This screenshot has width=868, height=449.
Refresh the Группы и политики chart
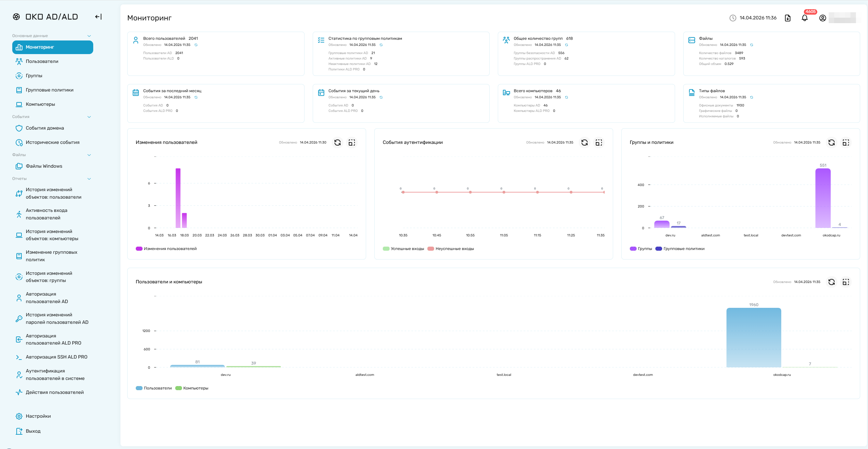click(x=831, y=143)
